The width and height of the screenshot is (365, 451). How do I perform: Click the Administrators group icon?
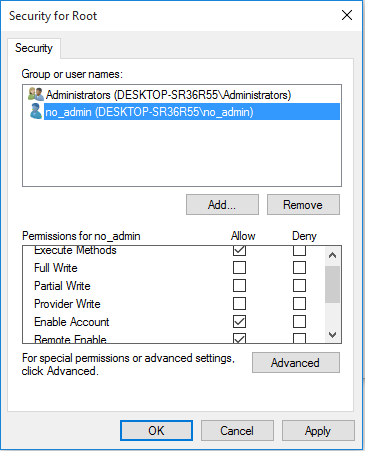click(x=36, y=94)
